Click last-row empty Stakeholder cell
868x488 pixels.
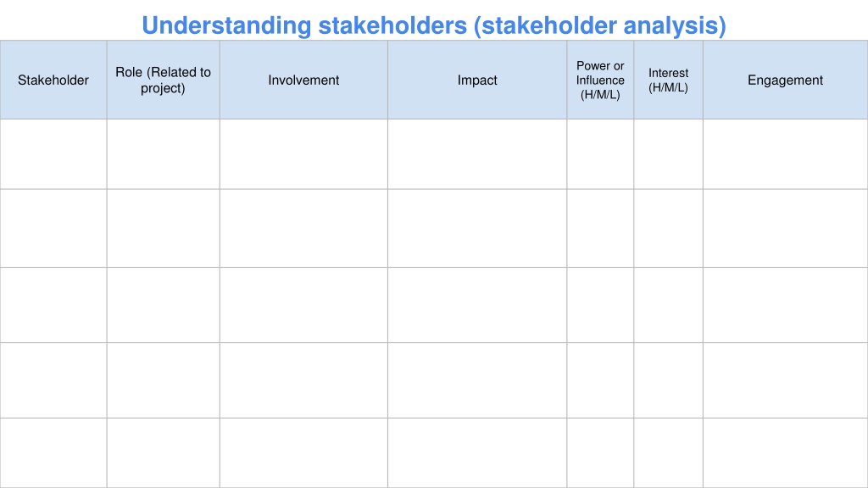click(53, 453)
